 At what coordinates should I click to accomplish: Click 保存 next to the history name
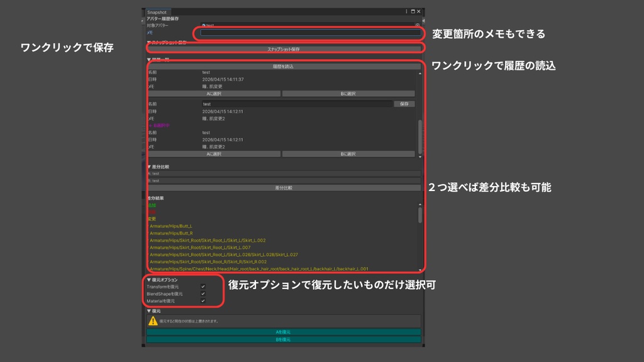[x=404, y=104]
